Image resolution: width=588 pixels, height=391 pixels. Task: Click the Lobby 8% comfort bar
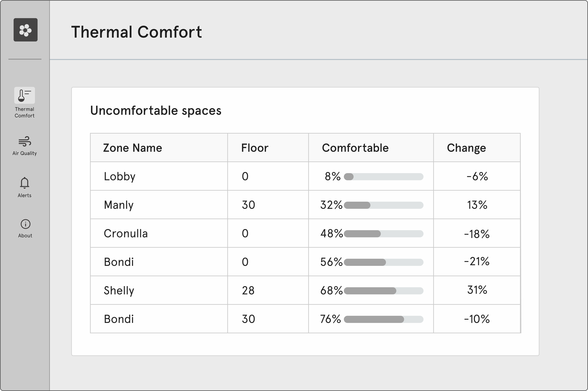(x=384, y=177)
